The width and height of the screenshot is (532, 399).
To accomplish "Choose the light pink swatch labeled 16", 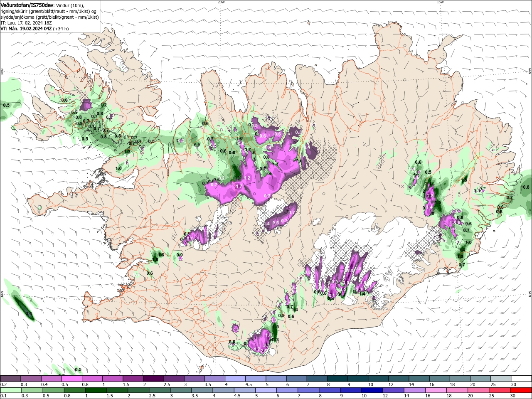I will click(x=436, y=390).
